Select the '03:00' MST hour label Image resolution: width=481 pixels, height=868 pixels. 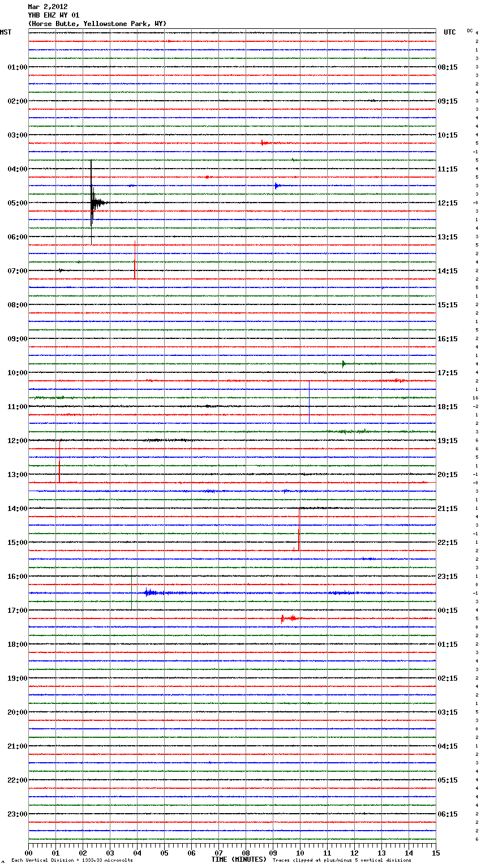click(x=17, y=135)
